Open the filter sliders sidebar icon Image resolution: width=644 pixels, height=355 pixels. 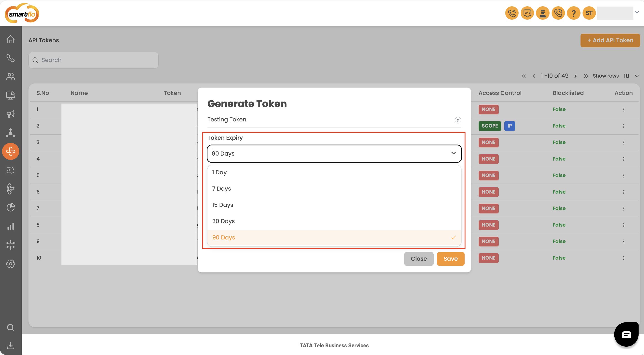10,170
